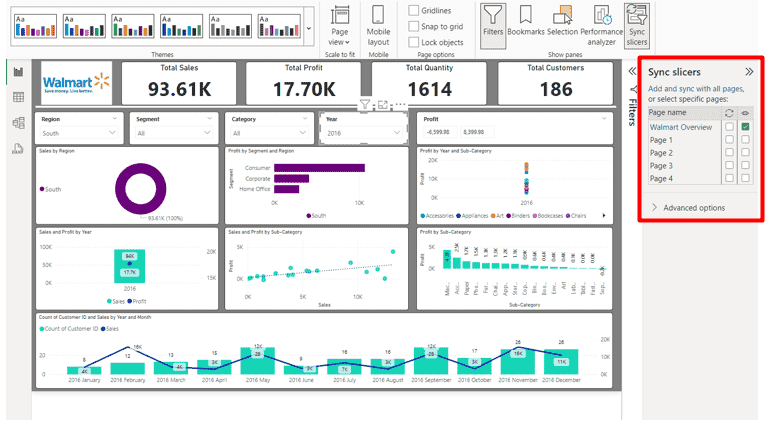Toggle visible checkbox for Page 1
This screenshot has height=436, width=769.
coord(745,140)
